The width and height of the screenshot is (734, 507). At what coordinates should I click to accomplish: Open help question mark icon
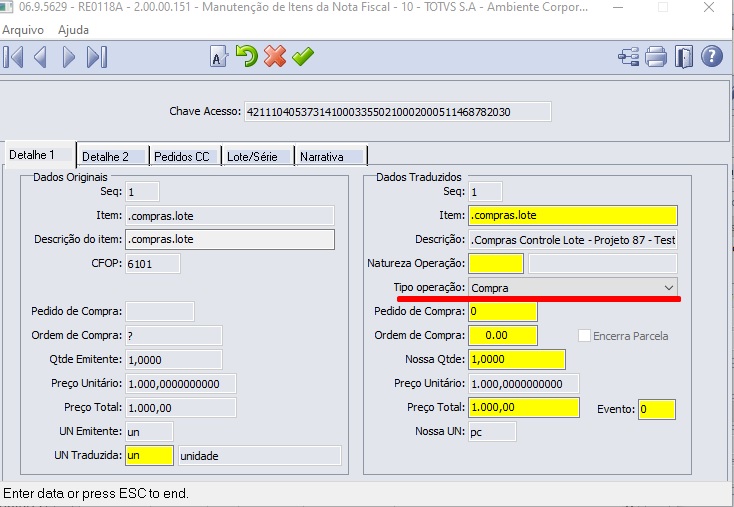(712, 57)
